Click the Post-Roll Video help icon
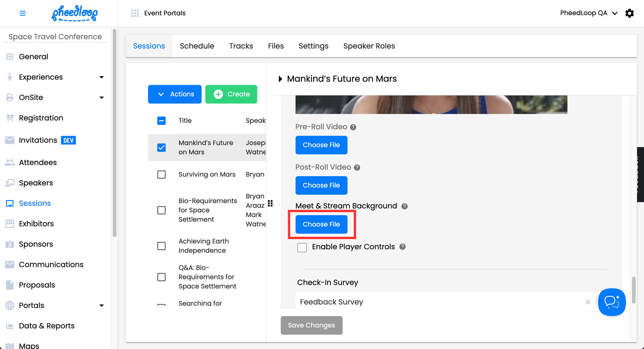 point(357,168)
